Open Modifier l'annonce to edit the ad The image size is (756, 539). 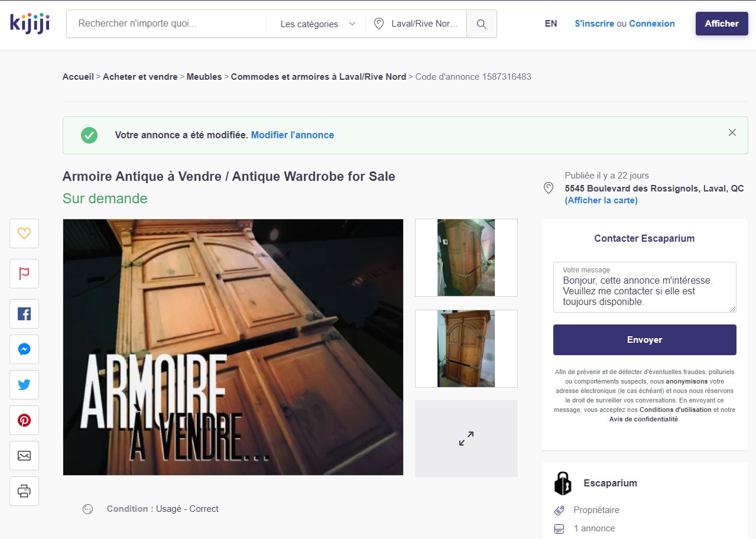[x=291, y=135]
